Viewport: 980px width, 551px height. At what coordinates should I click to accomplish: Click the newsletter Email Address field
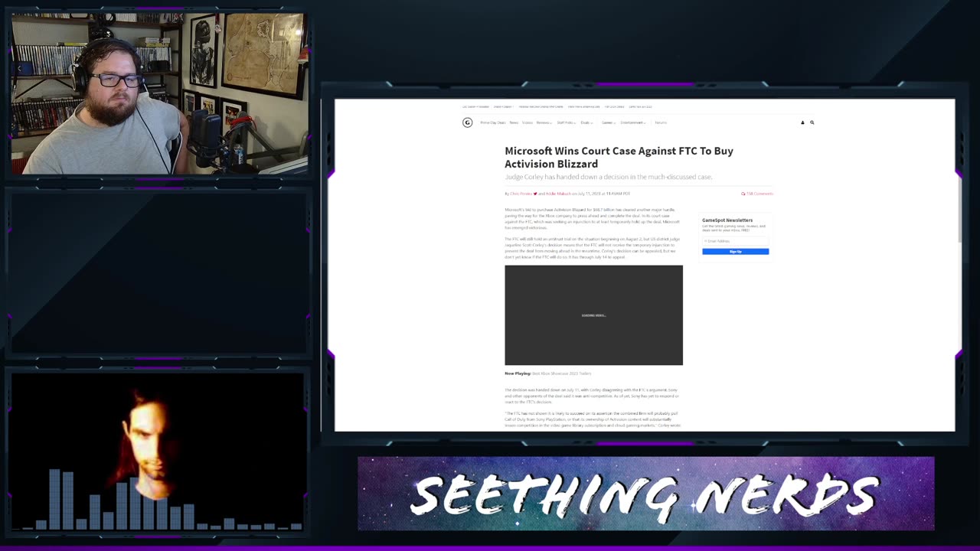pyautogui.click(x=735, y=241)
